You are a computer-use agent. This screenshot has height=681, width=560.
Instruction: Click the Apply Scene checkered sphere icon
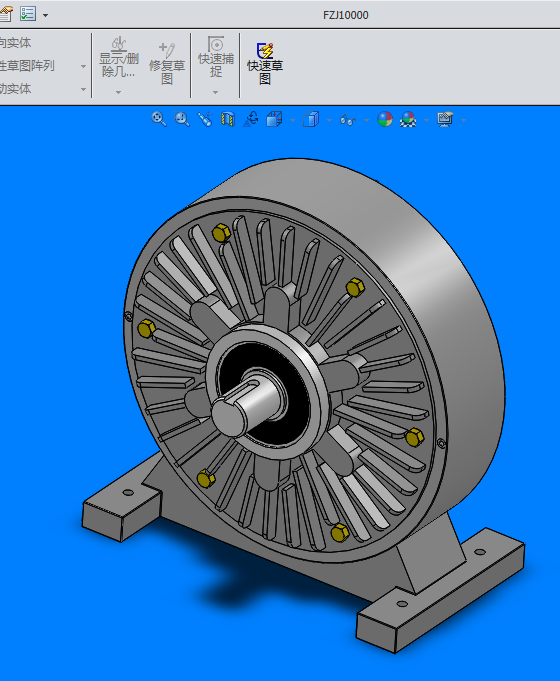[x=408, y=119]
